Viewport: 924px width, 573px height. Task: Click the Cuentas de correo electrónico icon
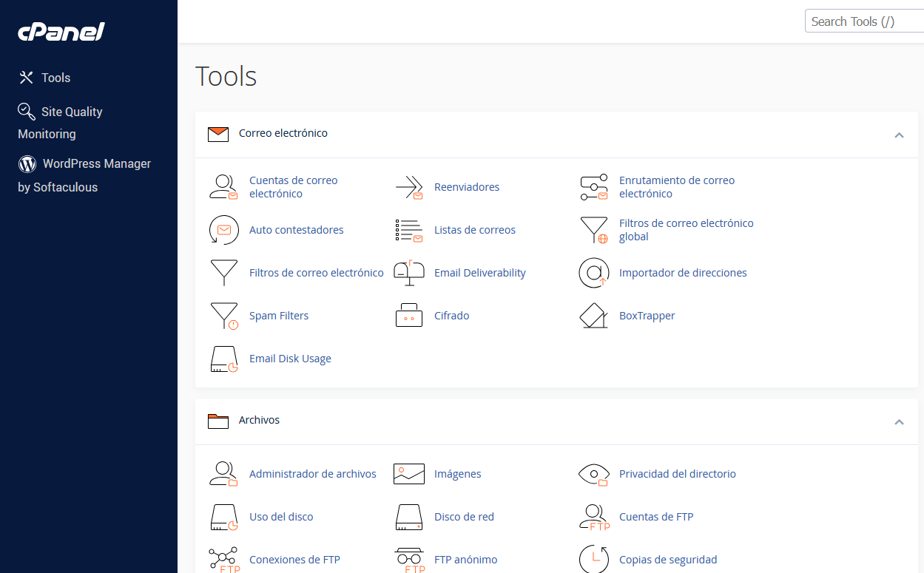pyautogui.click(x=223, y=187)
